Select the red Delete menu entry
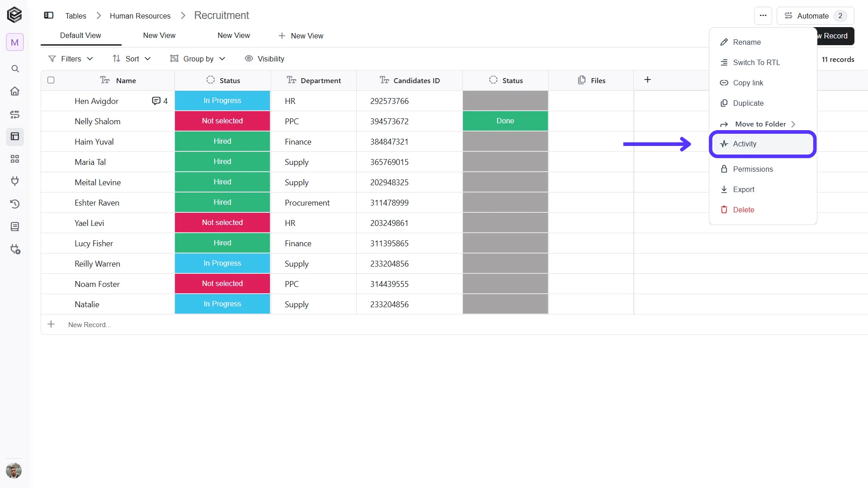868x488 pixels. coord(763,210)
